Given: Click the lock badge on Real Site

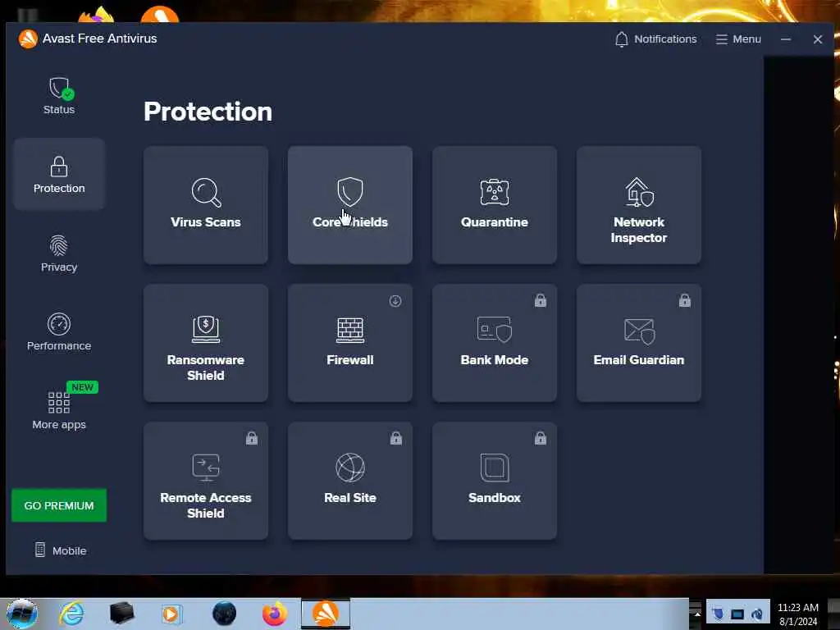Looking at the screenshot, I should pyautogui.click(x=396, y=438).
